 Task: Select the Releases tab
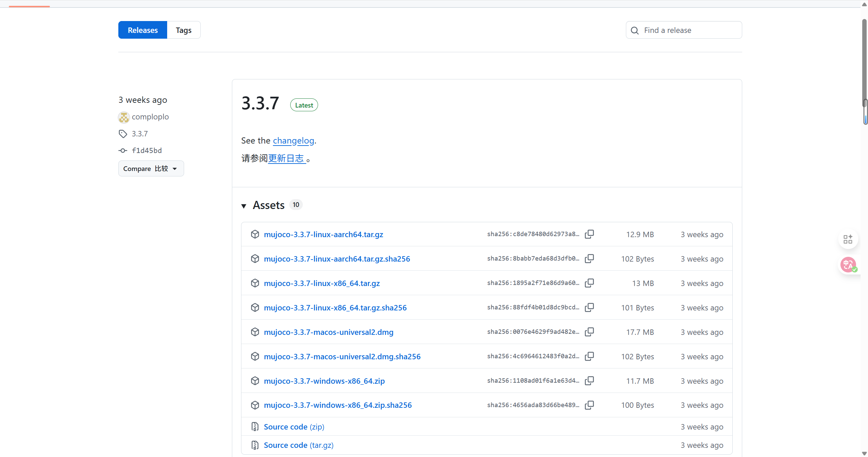point(143,30)
